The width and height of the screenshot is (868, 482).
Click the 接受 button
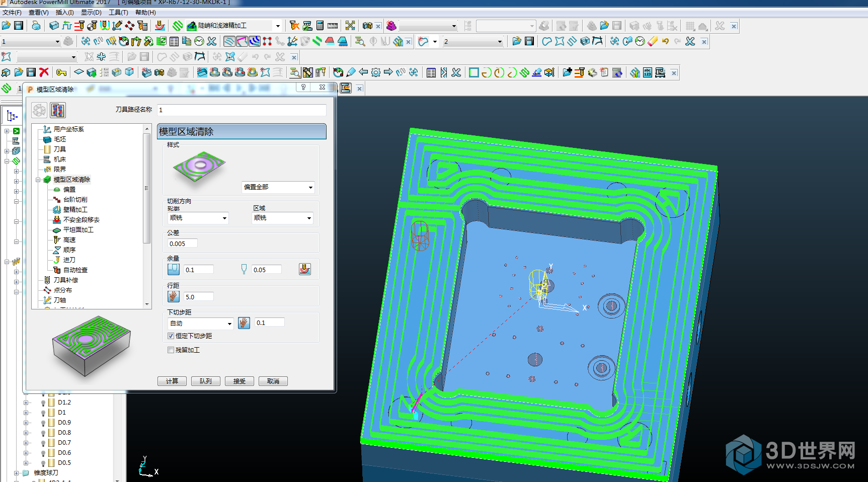point(240,381)
